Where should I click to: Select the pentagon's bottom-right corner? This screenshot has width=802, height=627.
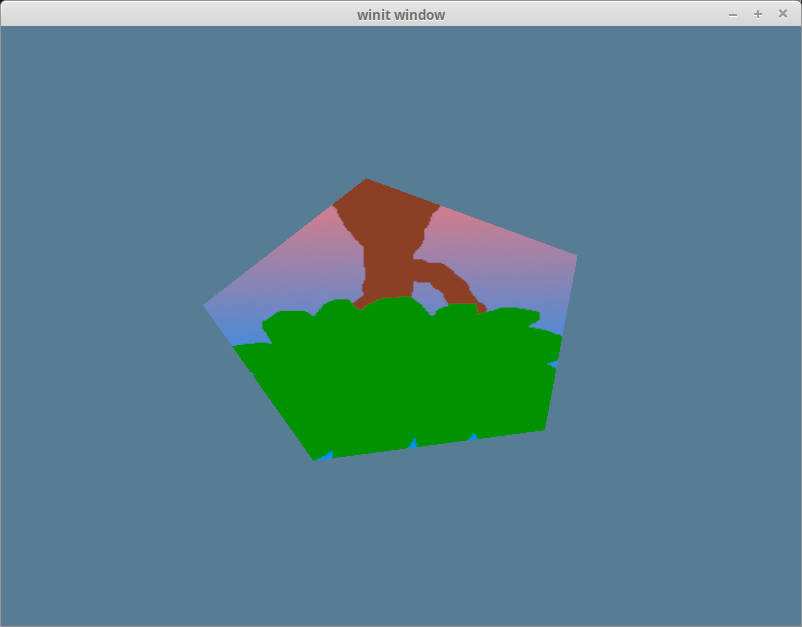(543, 428)
